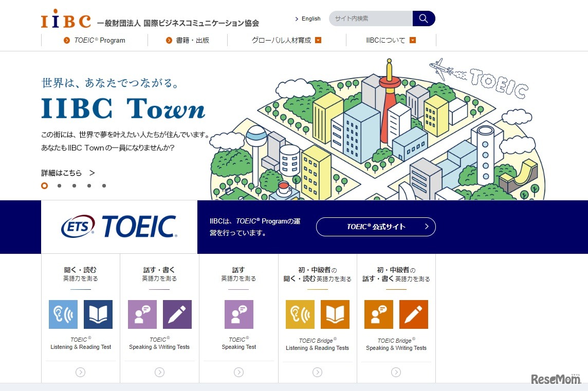Click the 詳細はこちら link on banner
Screen dimensions: 588x391
pos(68,173)
